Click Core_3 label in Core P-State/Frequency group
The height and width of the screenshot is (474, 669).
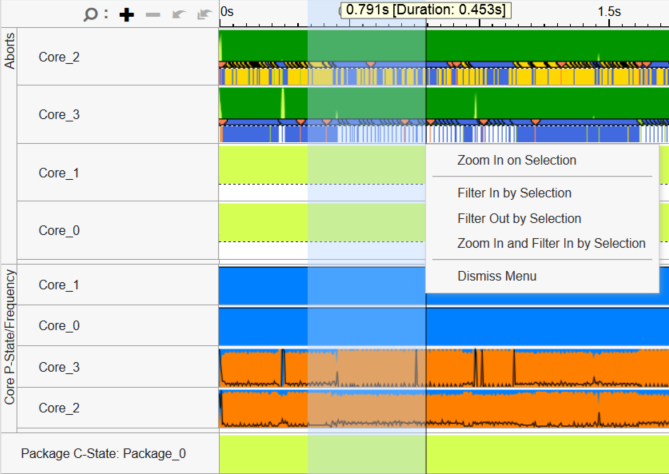tap(58, 367)
